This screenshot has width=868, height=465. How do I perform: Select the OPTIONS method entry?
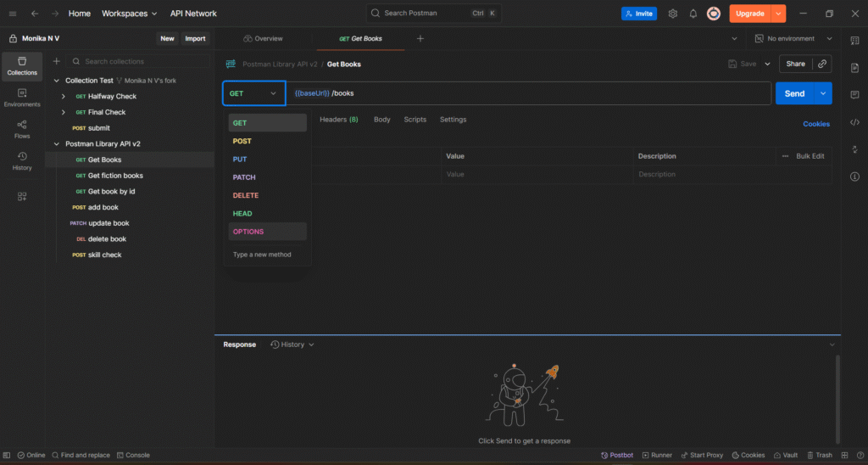248,232
